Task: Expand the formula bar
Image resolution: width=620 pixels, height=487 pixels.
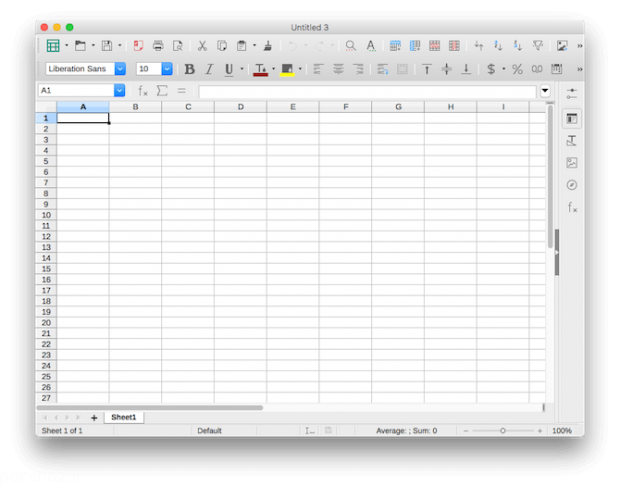Action: click(x=545, y=91)
